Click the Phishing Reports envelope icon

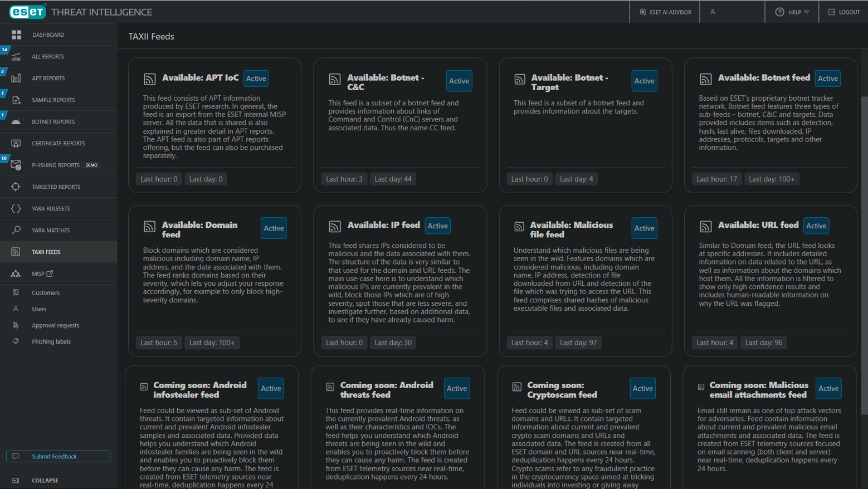16,165
